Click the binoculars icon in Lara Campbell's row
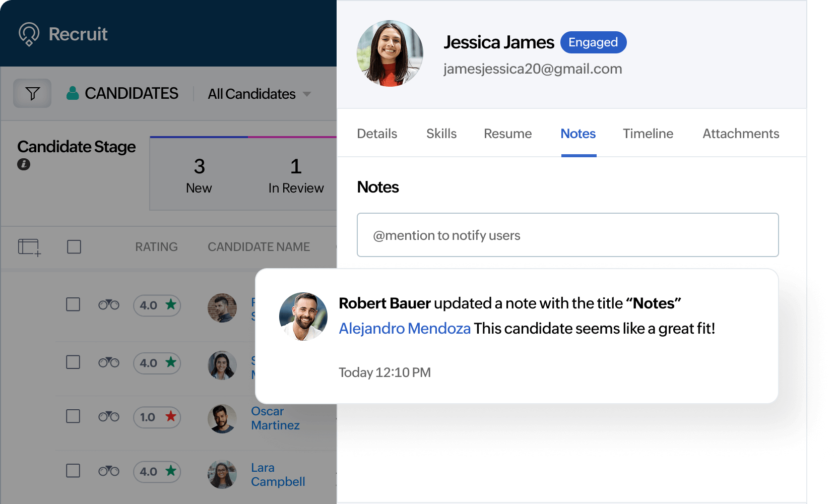 [x=108, y=471]
